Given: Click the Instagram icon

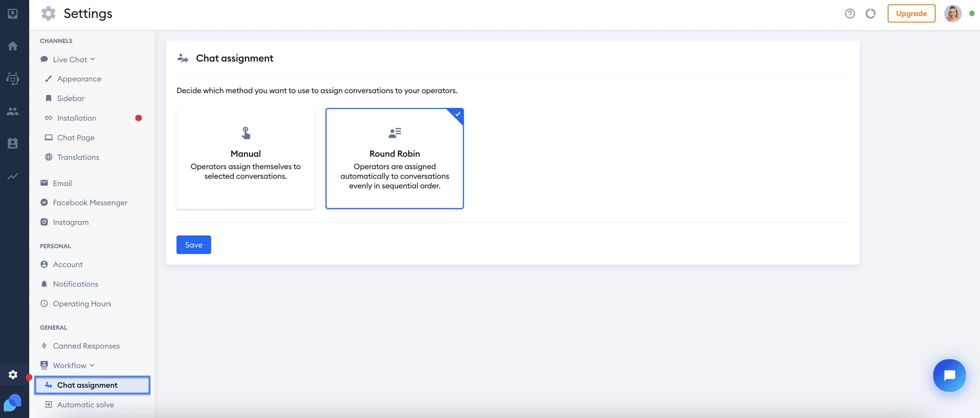Looking at the screenshot, I should tap(44, 222).
